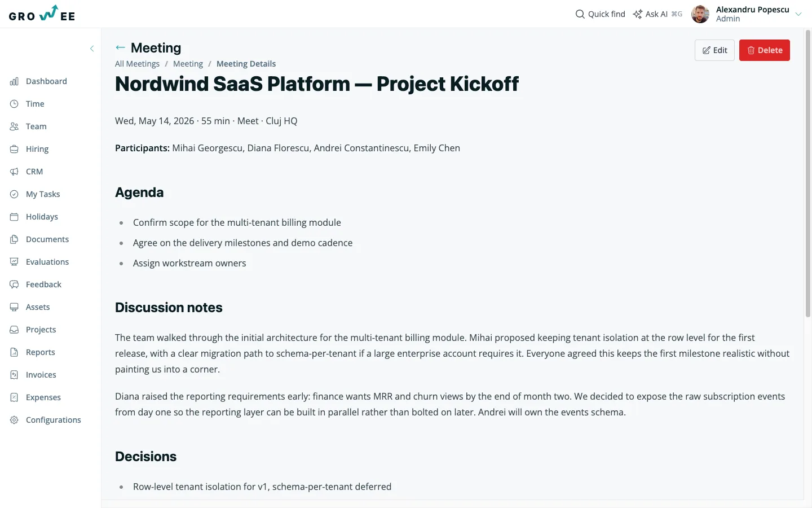The image size is (812, 508).
Task: Open the CRM megaphone icon
Action: point(14,172)
